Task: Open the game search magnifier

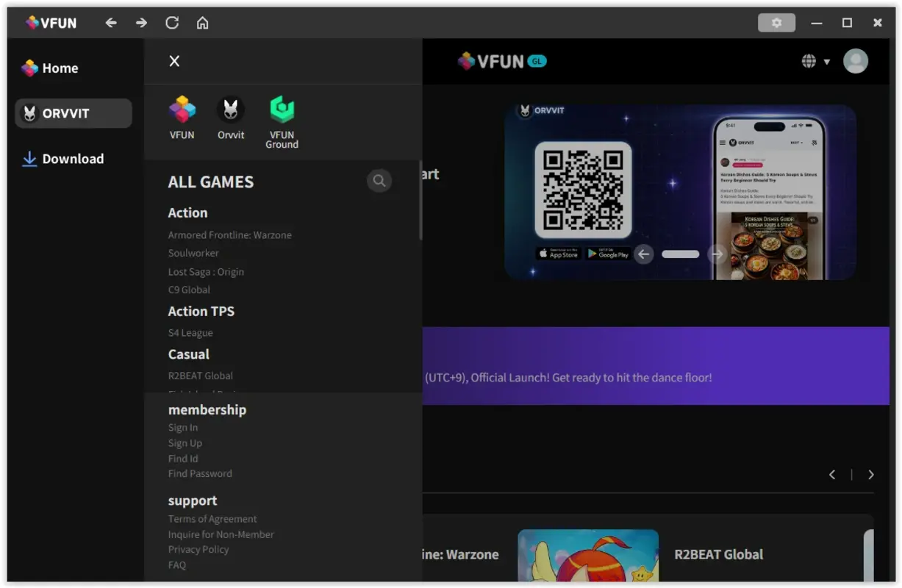Action: [379, 180]
